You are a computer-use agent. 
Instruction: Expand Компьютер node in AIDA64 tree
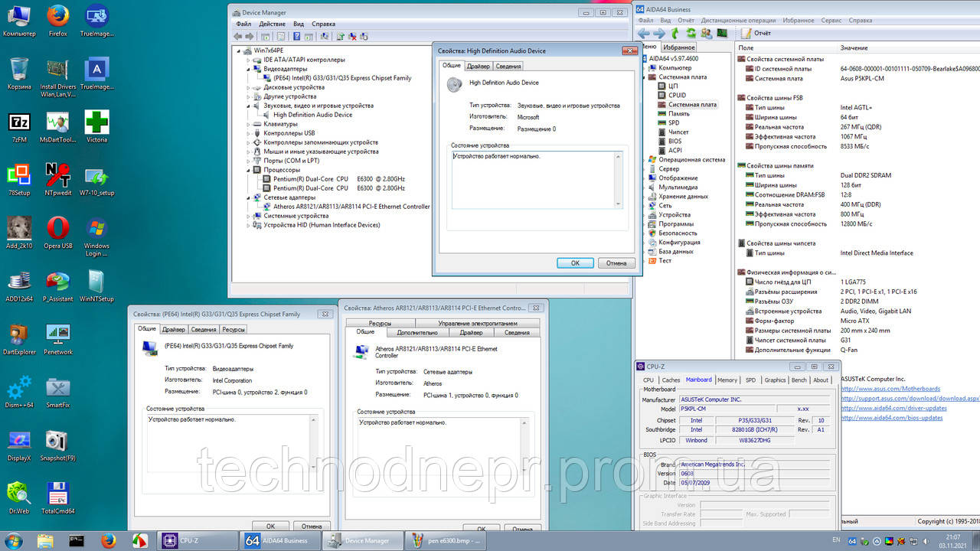pyautogui.click(x=644, y=67)
